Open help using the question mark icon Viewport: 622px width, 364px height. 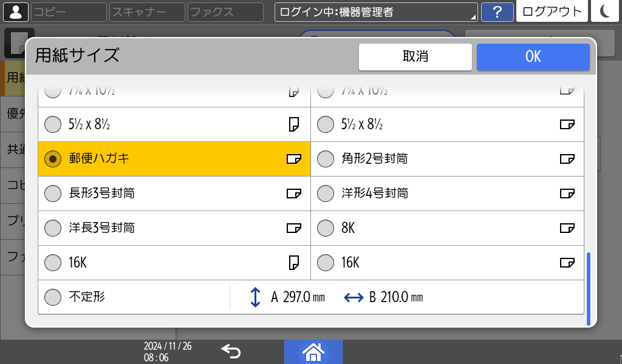(x=497, y=12)
